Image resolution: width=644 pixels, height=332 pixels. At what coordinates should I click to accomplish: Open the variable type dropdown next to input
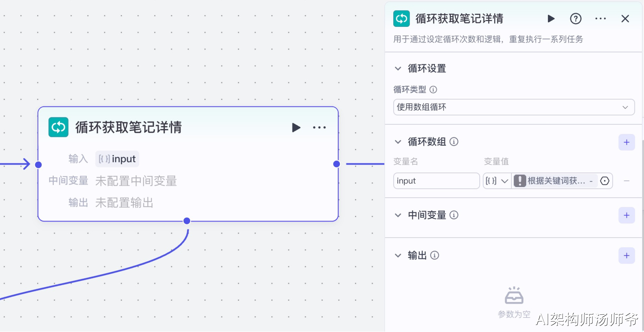coord(497,181)
